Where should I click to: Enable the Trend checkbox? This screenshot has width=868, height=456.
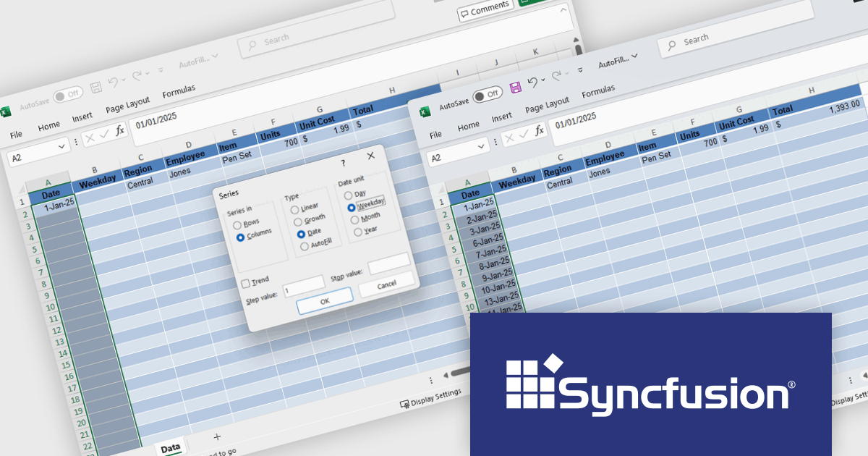coord(246,284)
